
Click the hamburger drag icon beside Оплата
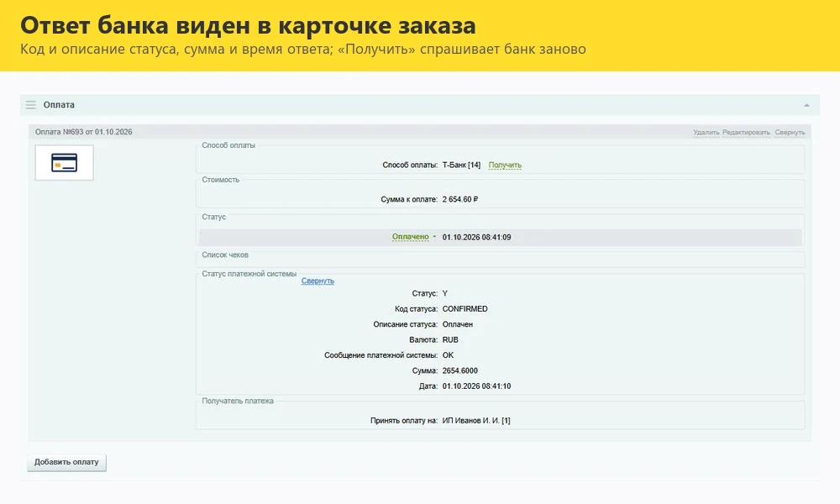point(30,105)
